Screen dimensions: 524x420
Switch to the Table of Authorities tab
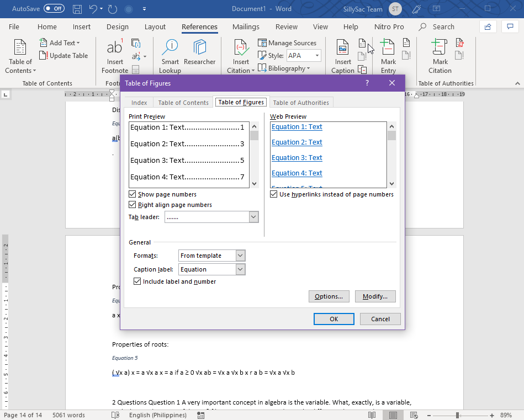pyautogui.click(x=301, y=103)
